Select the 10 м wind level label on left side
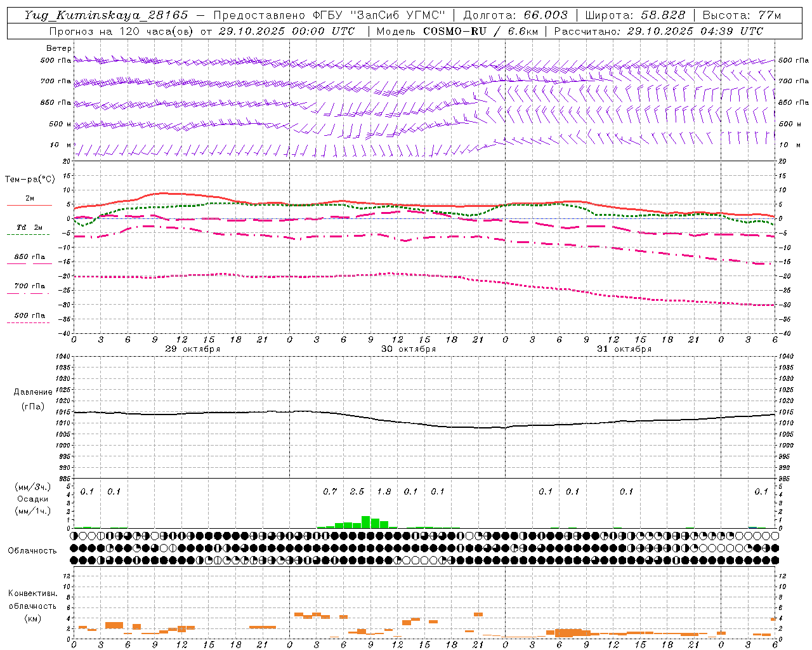812x650 pixels. [x=61, y=145]
